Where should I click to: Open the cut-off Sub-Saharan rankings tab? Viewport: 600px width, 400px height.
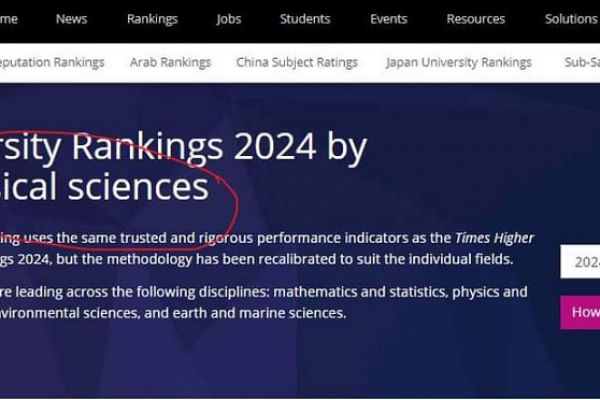581,62
